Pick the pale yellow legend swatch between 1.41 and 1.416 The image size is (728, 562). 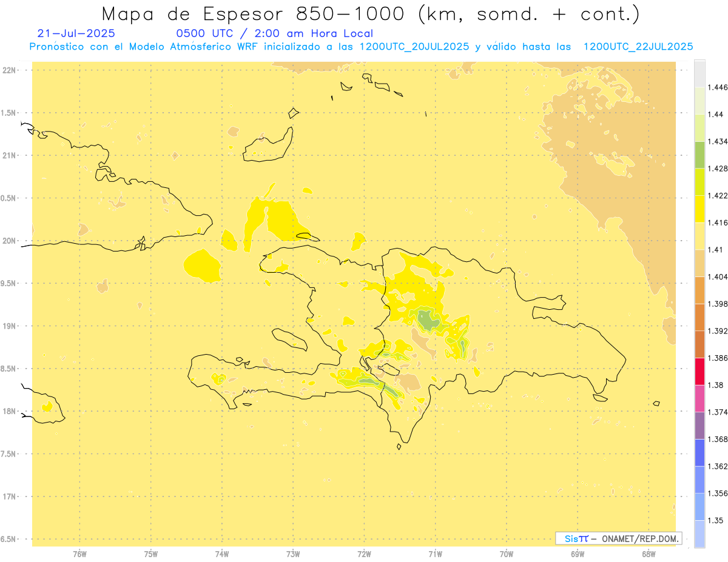tap(699, 236)
